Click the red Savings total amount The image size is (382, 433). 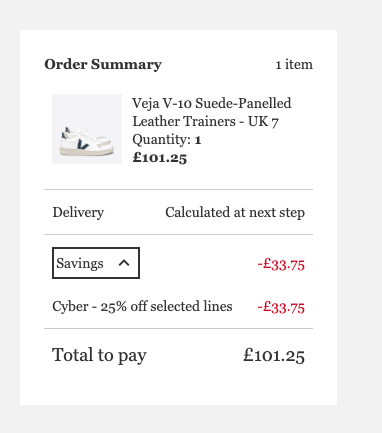[x=281, y=265]
